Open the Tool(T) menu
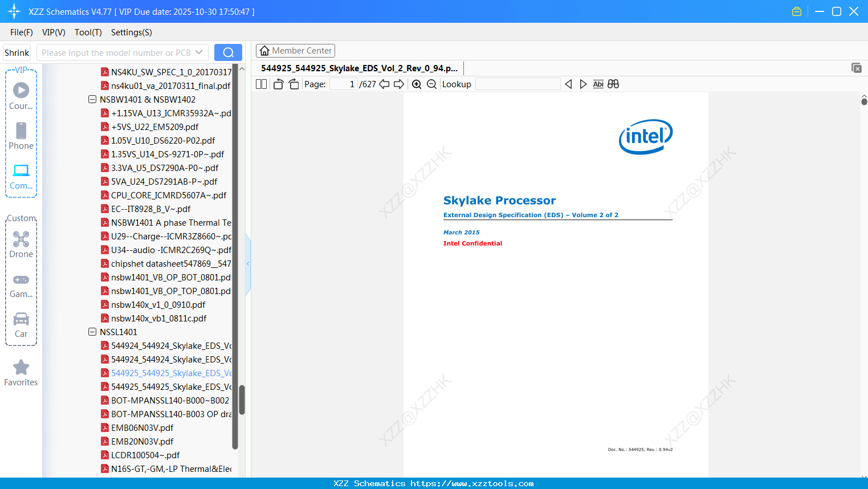Viewport: 868px width, 489px height. [x=88, y=32]
